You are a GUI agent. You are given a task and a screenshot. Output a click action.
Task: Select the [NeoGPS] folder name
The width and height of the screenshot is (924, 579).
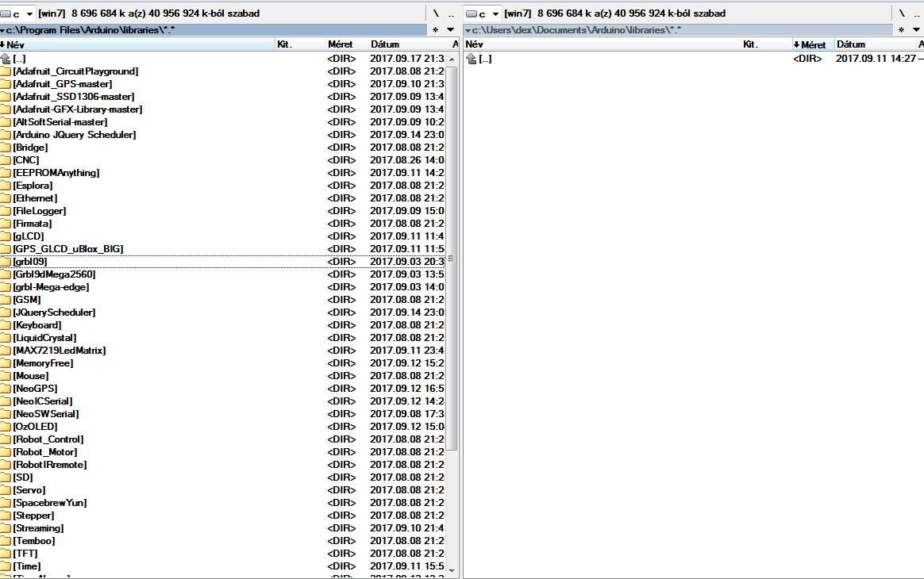click(36, 389)
